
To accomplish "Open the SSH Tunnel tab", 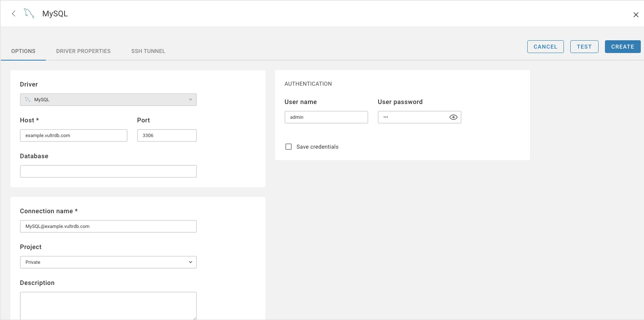I will pos(148,51).
